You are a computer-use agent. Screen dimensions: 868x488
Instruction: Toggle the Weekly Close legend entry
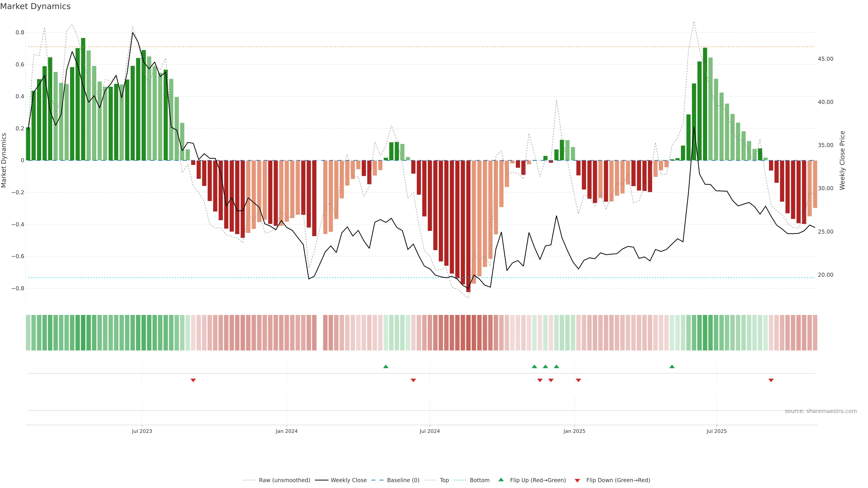pos(348,480)
